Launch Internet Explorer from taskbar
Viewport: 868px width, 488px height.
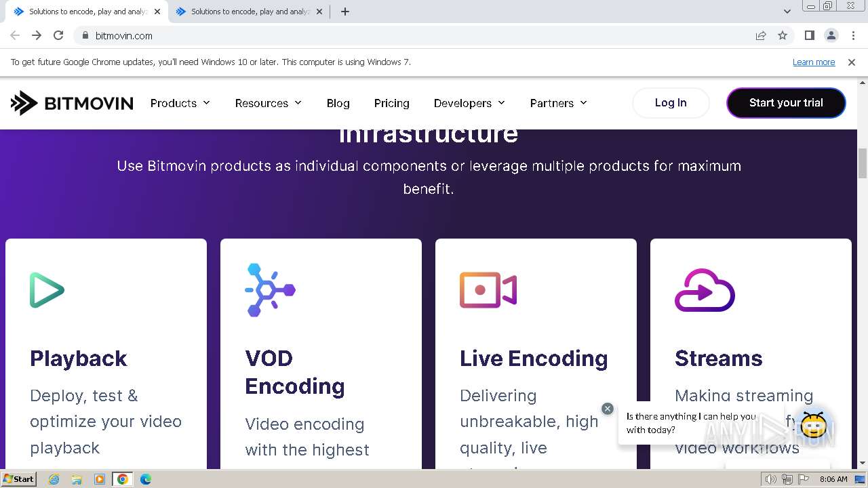tap(54, 479)
